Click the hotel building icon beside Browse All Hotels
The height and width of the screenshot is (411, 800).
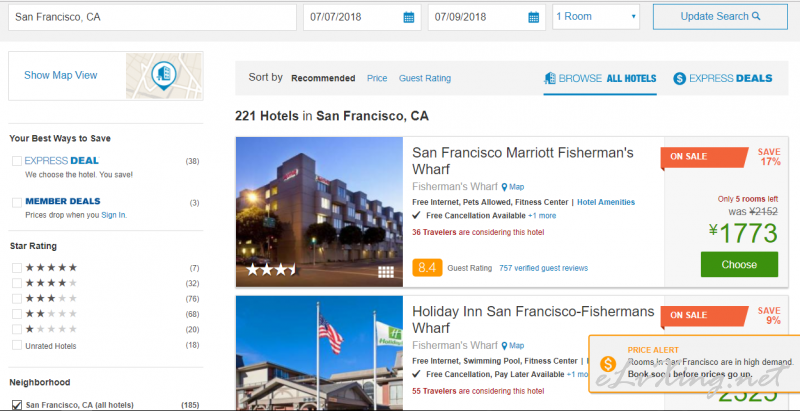(x=549, y=78)
